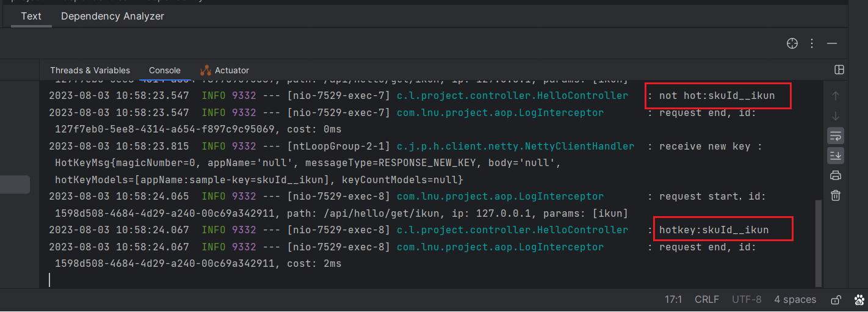868x312 pixels.
Task: Open the Threads & Variables tab
Action: tap(90, 70)
